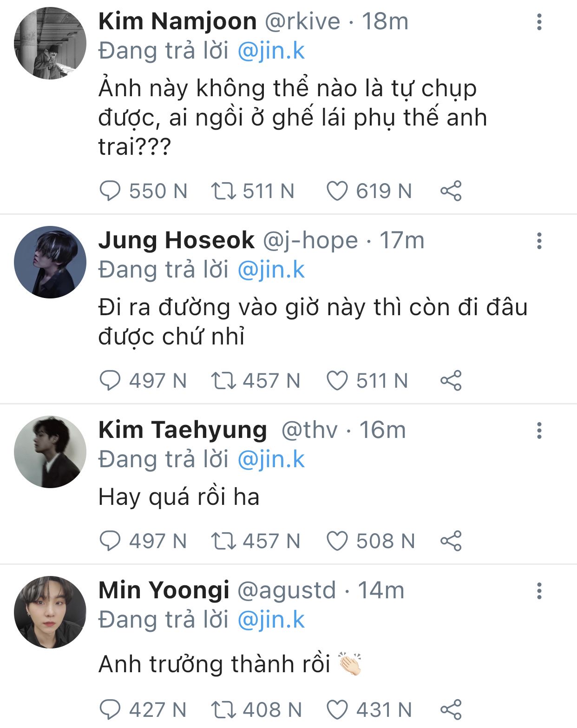
Task: Share Kim Taehyung's tweet
Action: pyautogui.click(x=451, y=541)
